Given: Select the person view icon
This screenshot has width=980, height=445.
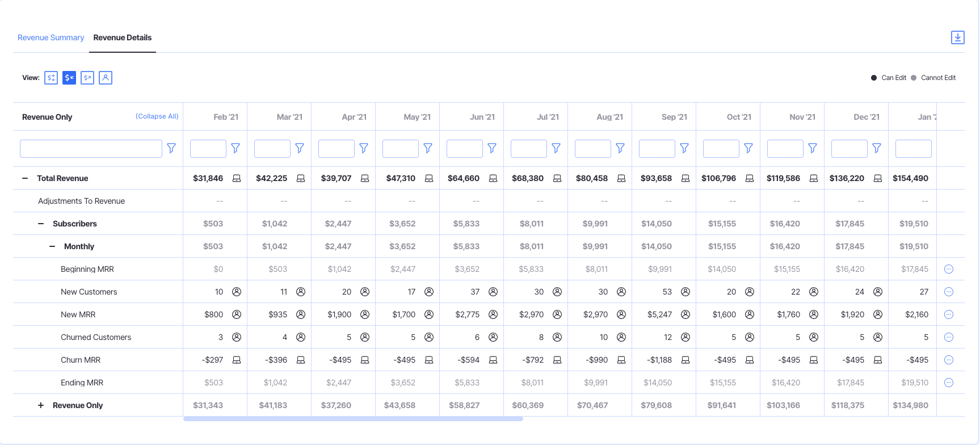Looking at the screenshot, I should point(106,78).
